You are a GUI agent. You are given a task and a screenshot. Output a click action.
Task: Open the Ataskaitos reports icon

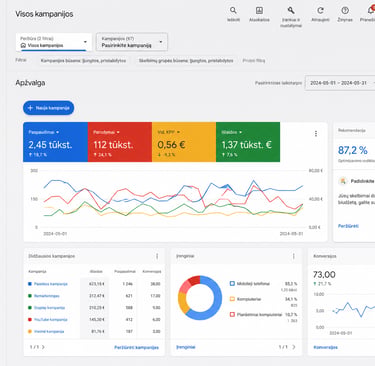[x=259, y=10]
